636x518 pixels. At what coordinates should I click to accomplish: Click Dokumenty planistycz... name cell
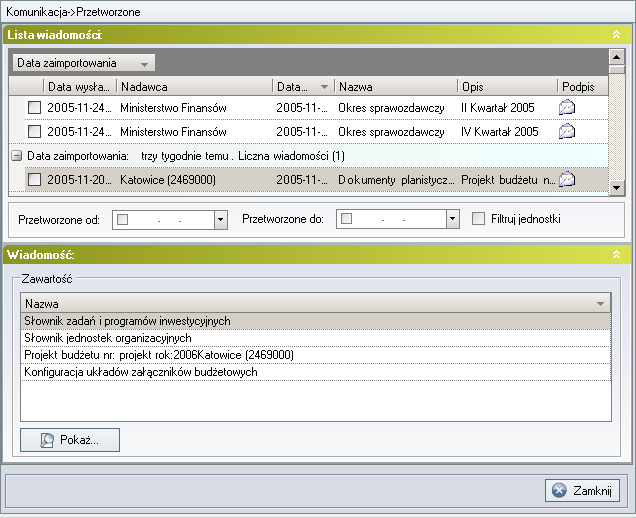coord(396,179)
